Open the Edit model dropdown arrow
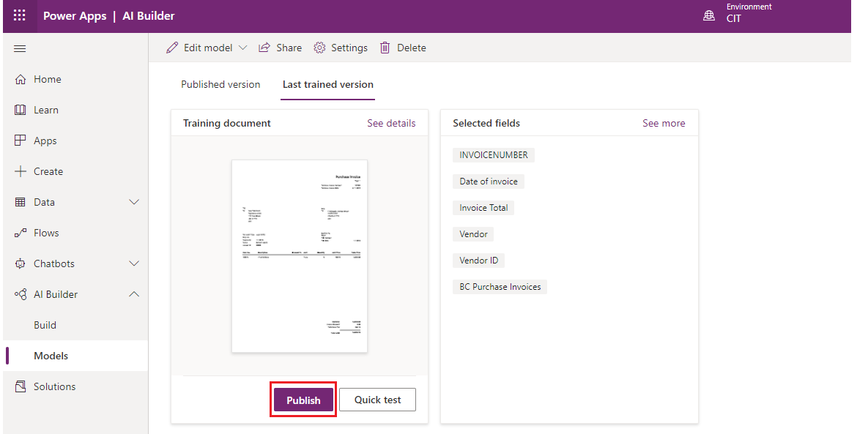 (x=242, y=48)
